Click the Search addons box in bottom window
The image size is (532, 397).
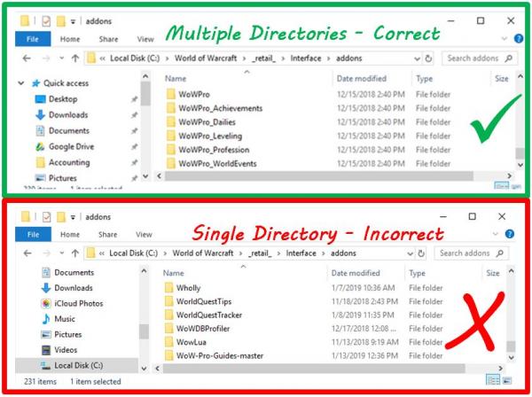click(x=472, y=253)
